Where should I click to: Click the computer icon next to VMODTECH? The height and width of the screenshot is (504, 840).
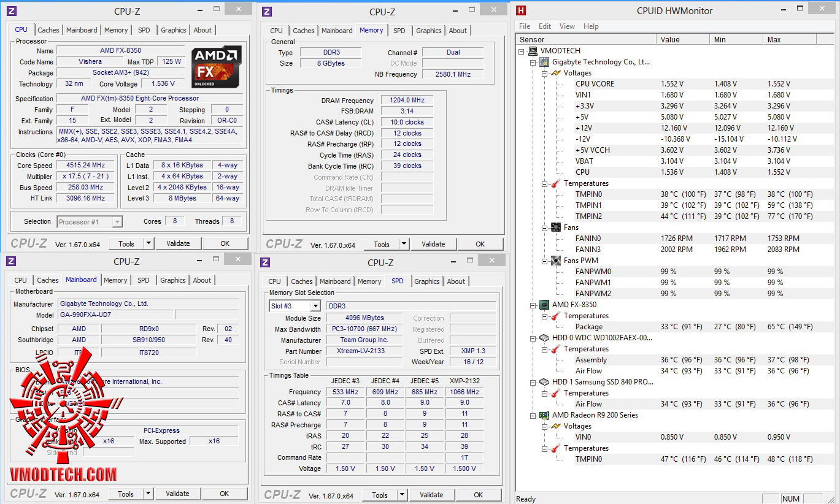coord(533,51)
